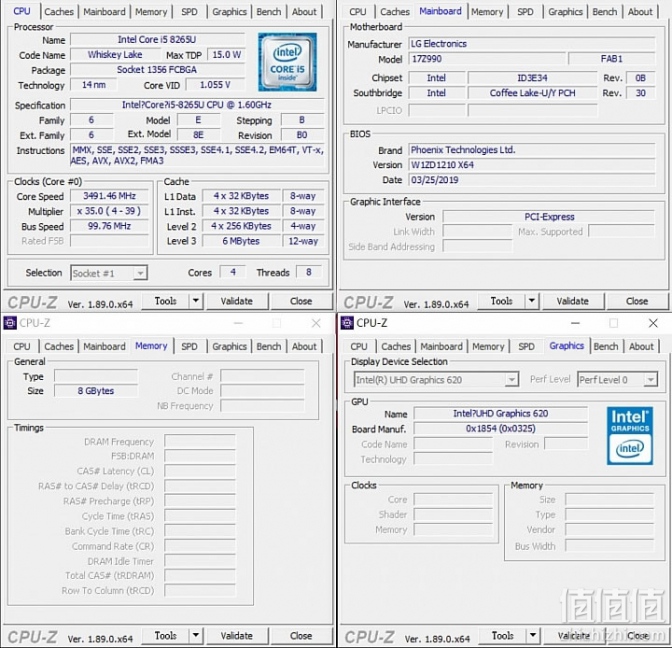Click Tools button in Graphics window

[x=502, y=636]
